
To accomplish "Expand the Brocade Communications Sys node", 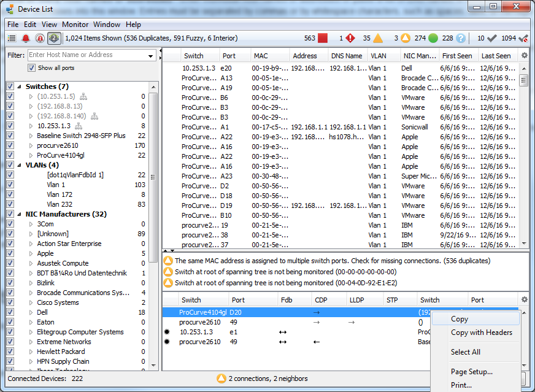I will click(31, 293).
